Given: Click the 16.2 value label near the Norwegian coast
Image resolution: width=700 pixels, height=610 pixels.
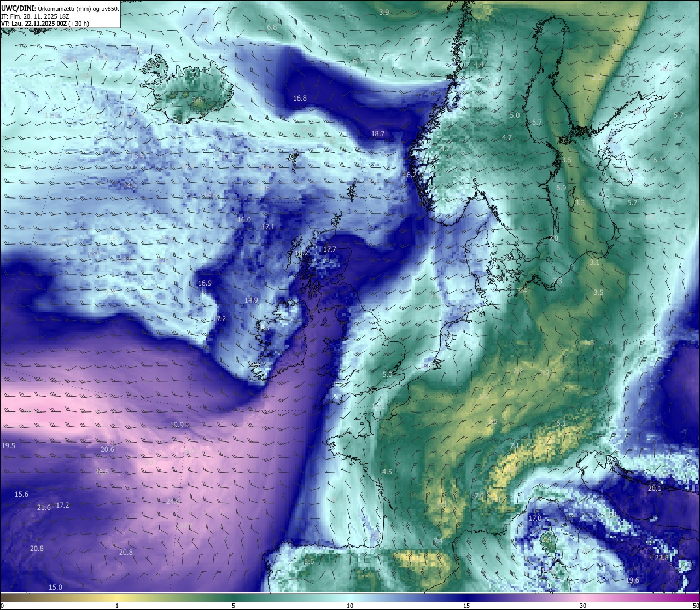Looking at the screenshot, I should click(410, 175).
